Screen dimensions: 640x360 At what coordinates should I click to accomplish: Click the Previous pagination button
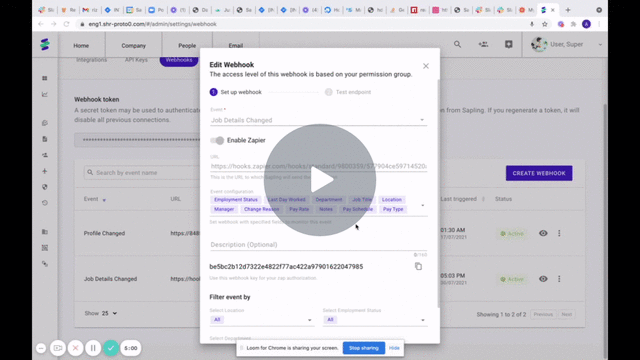coord(543,314)
